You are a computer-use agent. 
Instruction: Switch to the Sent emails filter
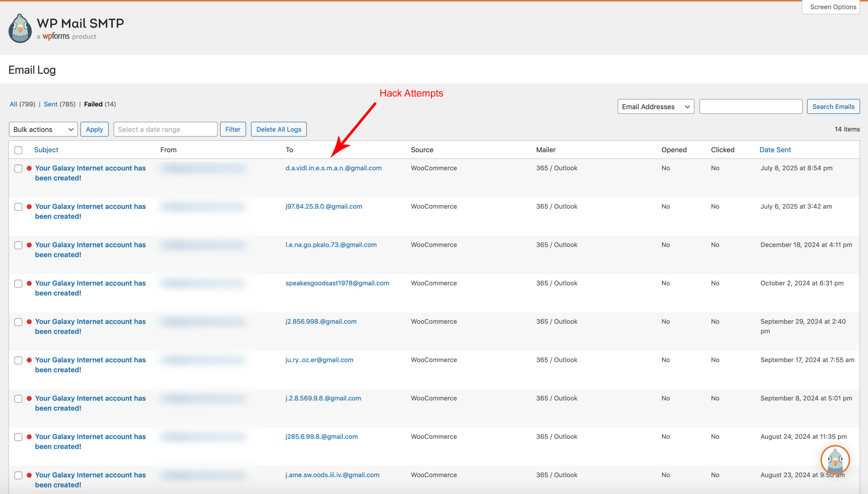[51, 104]
